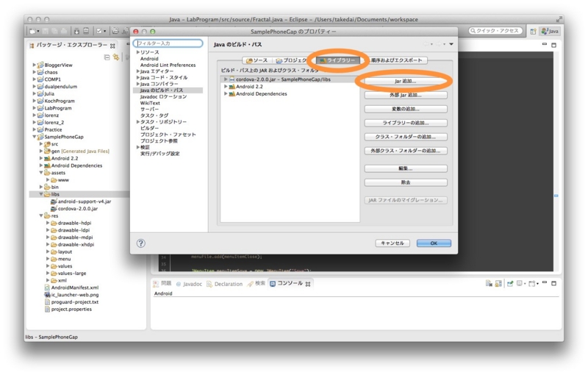
Task: Expand Android Dependencies in build path list
Action: click(226, 94)
